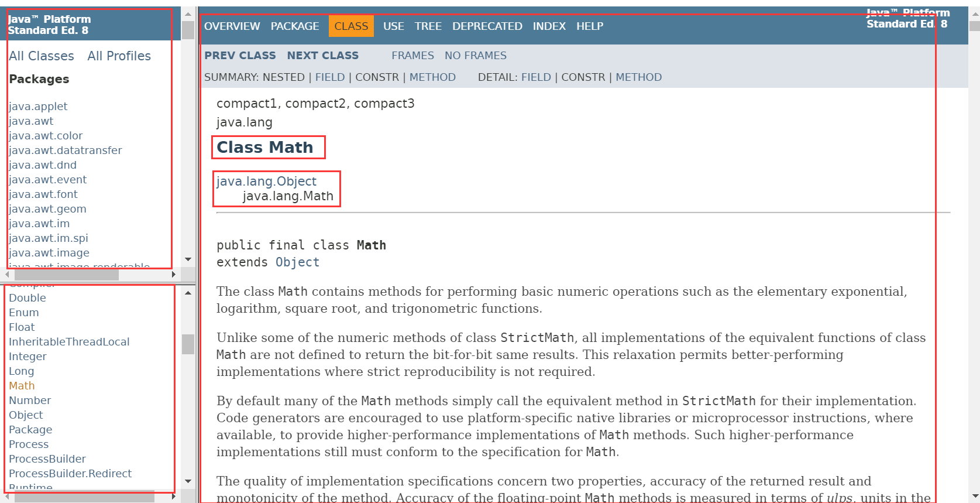
Task: Click class list vertical scrollbar thumb
Action: [x=188, y=344]
